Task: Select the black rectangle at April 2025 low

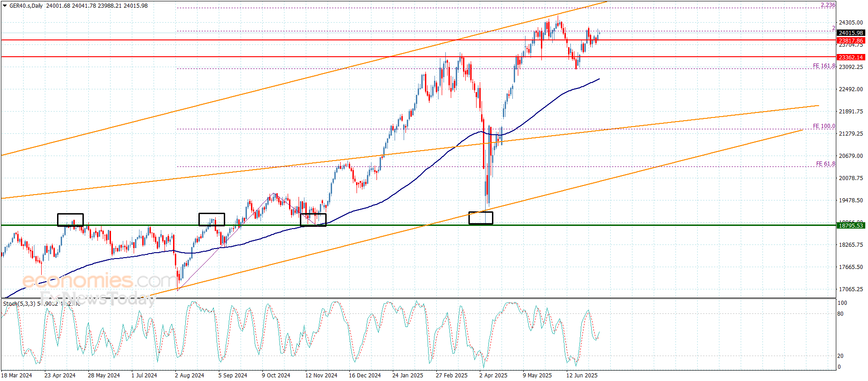Action: pos(481,218)
